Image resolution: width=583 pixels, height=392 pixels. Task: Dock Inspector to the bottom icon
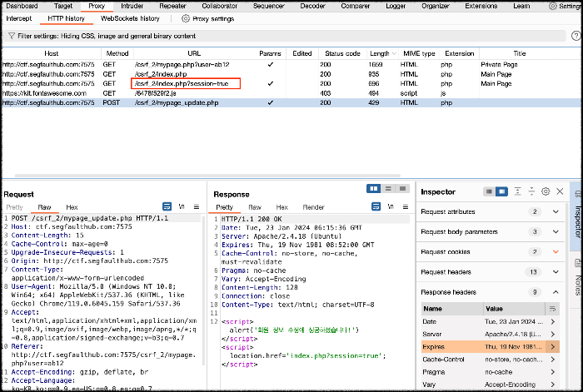(489, 191)
